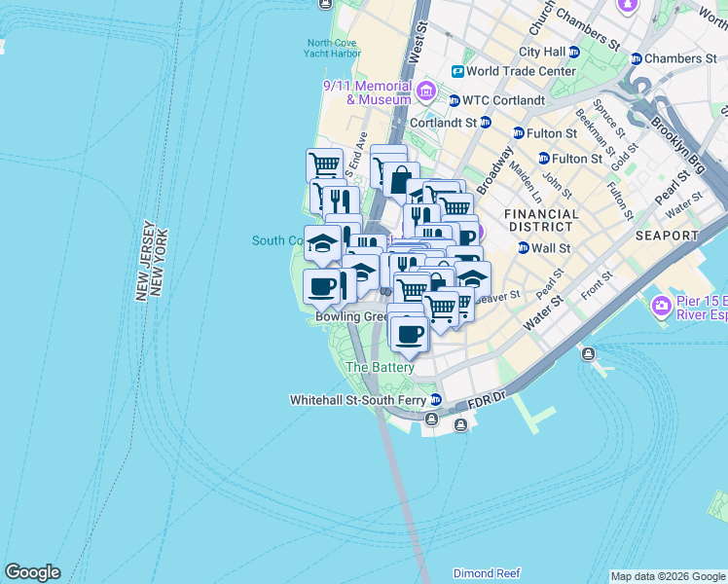Click the Spruce St street label
This screenshot has height=584, width=728.
coord(608,119)
